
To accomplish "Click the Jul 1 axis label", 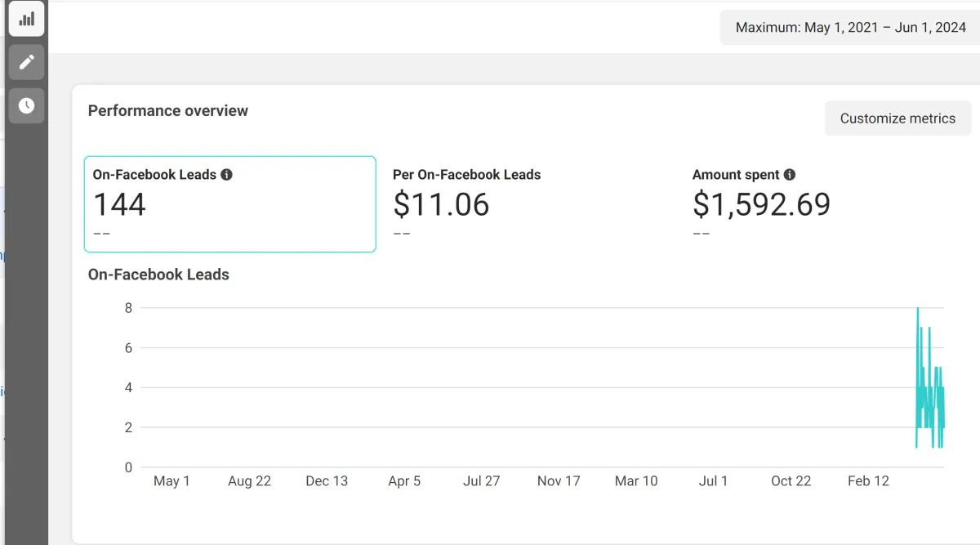I will point(713,481).
